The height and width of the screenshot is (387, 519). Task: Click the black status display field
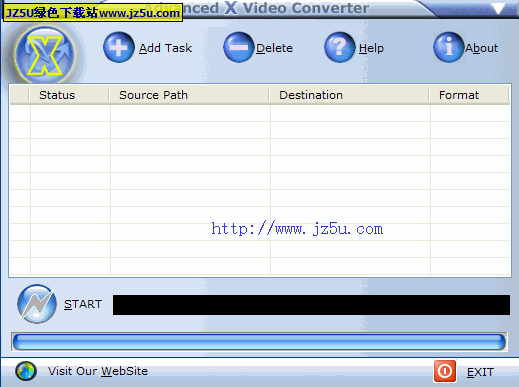pyautogui.click(x=311, y=305)
